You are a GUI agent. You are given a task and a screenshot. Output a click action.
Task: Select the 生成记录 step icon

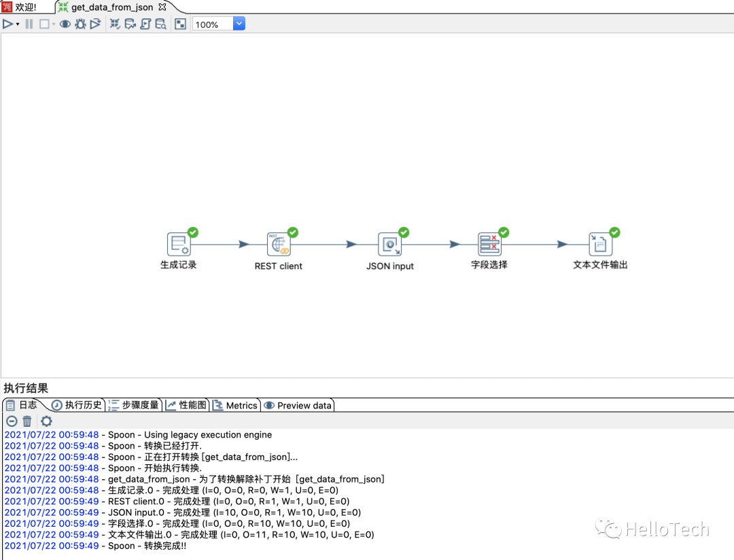(x=178, y=244)
